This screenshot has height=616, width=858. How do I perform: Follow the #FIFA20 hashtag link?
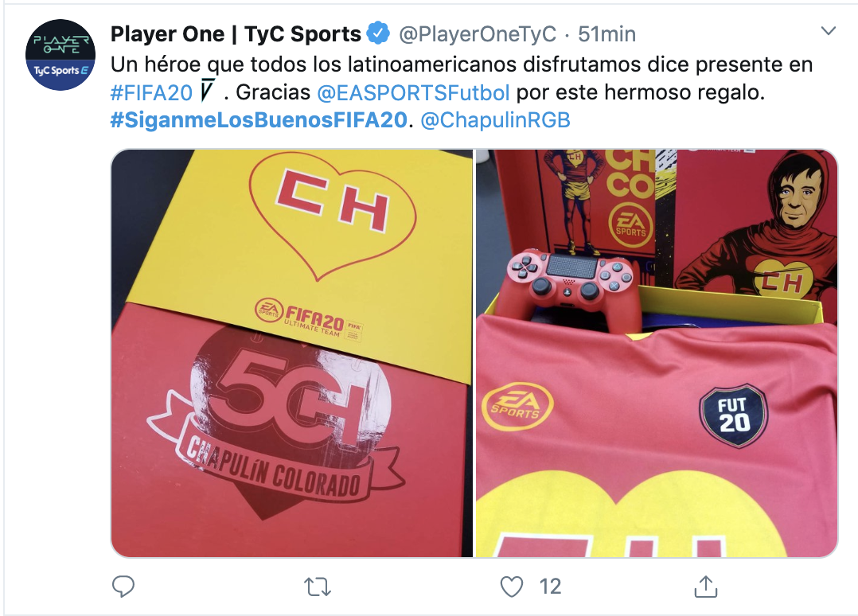151,93
